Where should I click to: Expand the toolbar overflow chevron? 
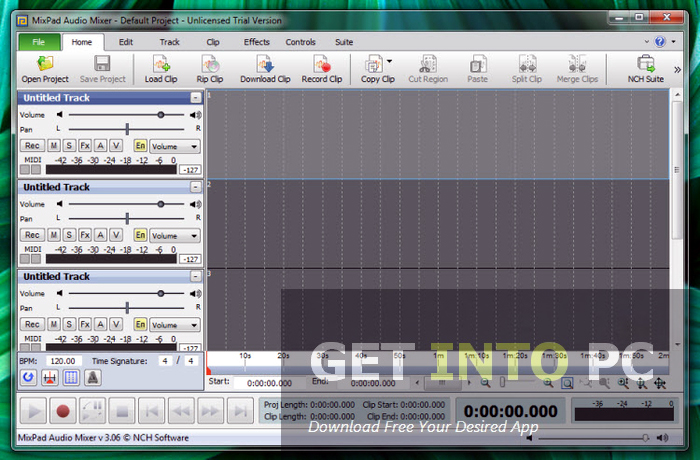pyautogui.click(x=677, y=70)
